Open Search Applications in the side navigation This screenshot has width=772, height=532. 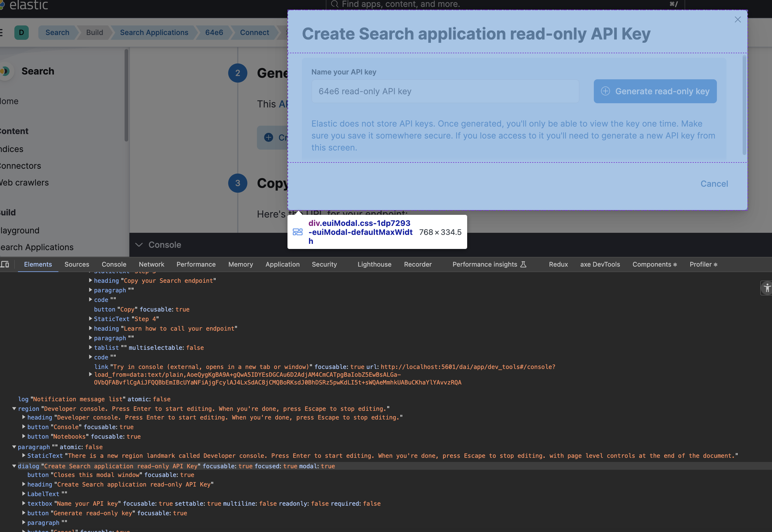36,247
